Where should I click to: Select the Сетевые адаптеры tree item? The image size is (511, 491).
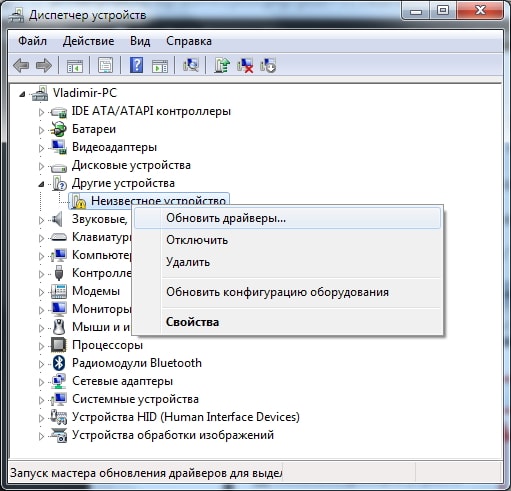click(122, 381)
